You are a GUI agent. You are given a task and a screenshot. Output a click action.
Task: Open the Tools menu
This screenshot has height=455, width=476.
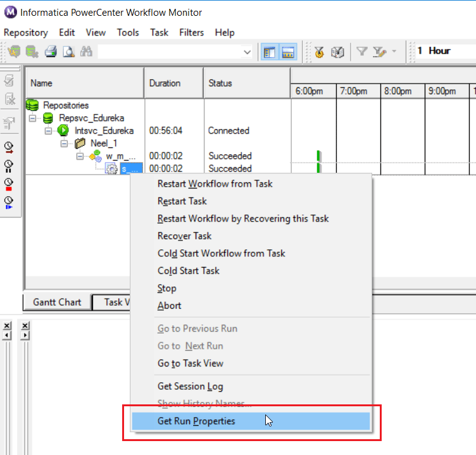tap(128, 32)
